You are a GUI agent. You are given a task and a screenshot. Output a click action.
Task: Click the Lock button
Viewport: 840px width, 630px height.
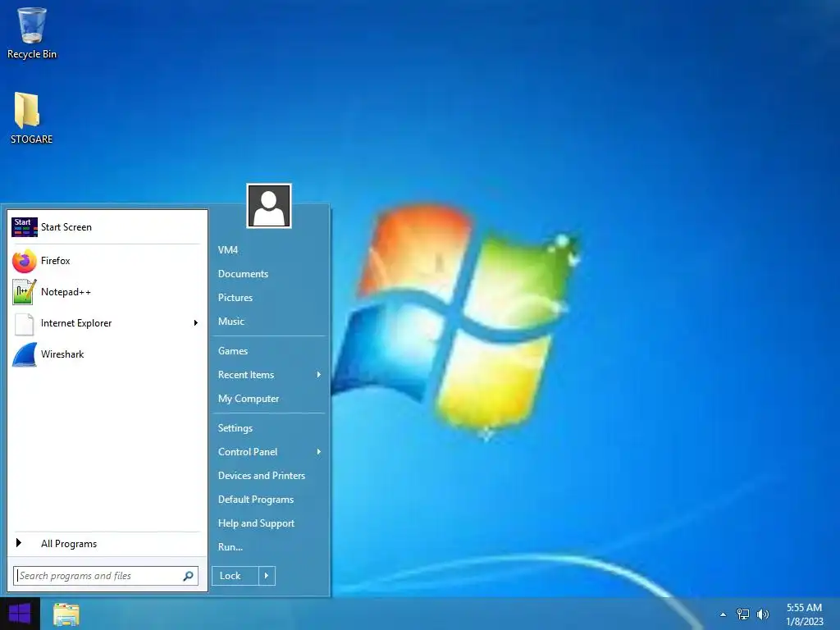[235, 576]
